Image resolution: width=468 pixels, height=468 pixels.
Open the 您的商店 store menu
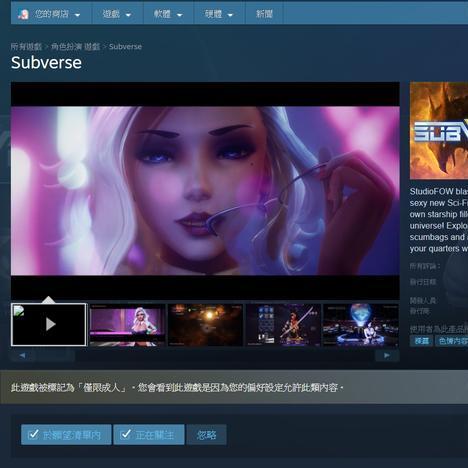(x=57, y=14)
